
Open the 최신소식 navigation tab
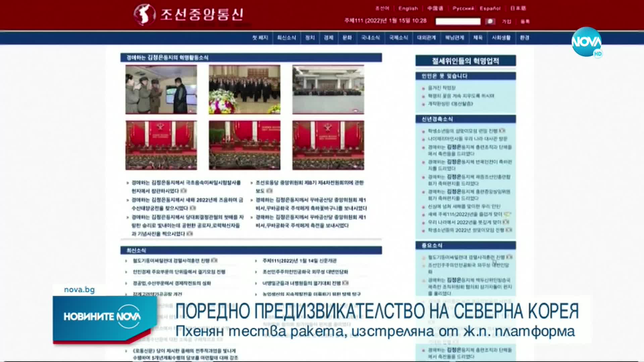tap(286, 38)
